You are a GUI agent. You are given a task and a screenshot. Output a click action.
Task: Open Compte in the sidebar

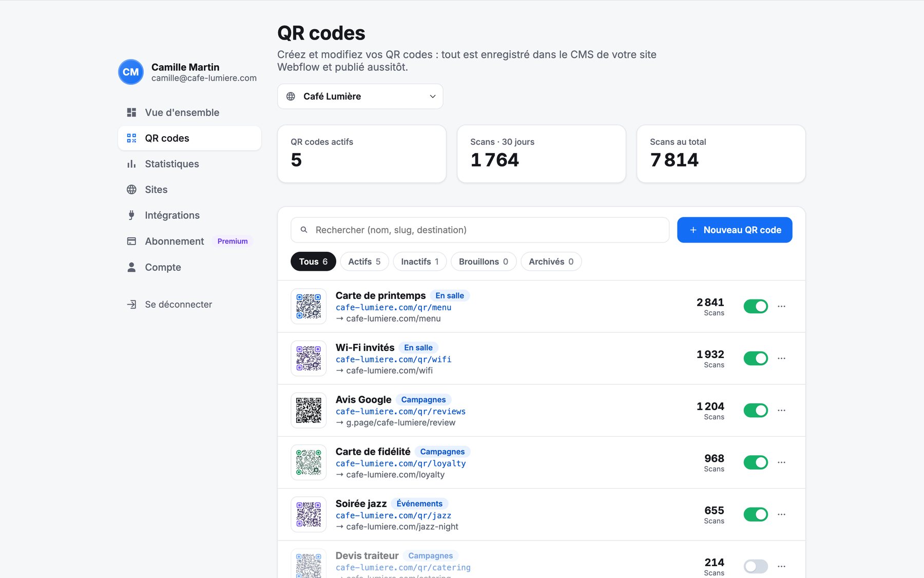pyautogui.click(x=189, y=267)
